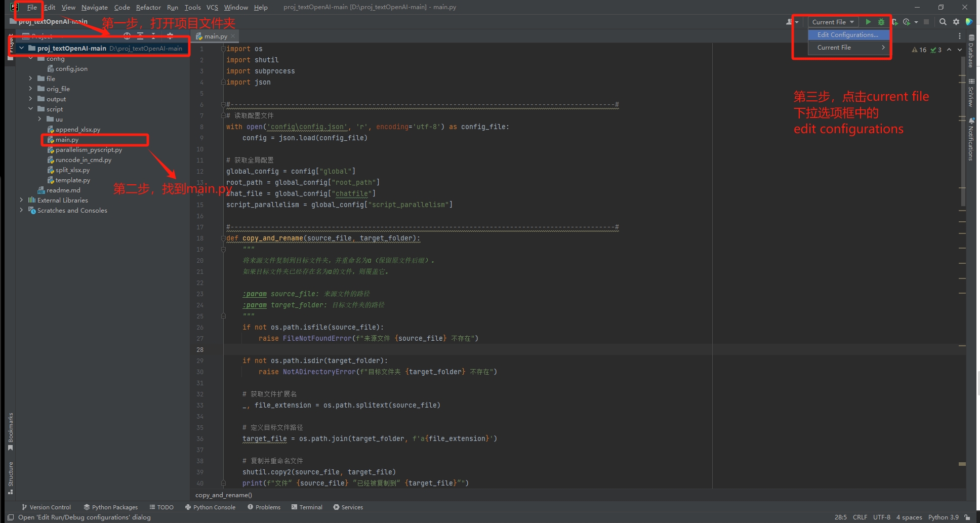
Task: Click the grey Stop square icon
Action: [926, 22]
